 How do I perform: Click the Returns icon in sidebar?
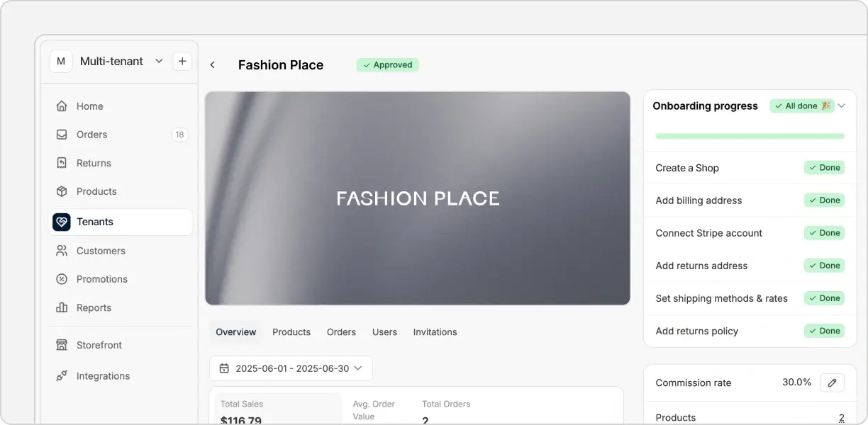[x=63, y=162]
